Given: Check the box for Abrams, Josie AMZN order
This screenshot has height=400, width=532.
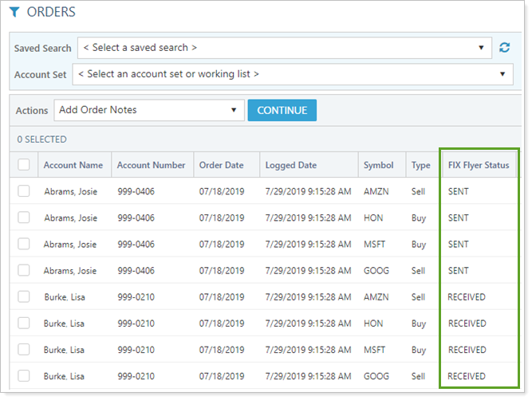Looking at the screenshot, I should click(24, 191).
